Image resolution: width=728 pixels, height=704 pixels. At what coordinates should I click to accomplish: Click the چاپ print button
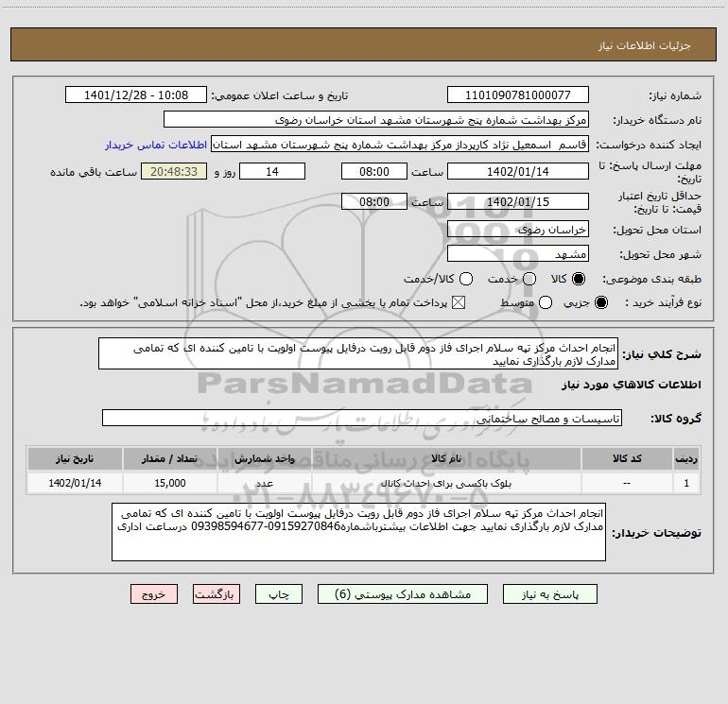(279, 594)
